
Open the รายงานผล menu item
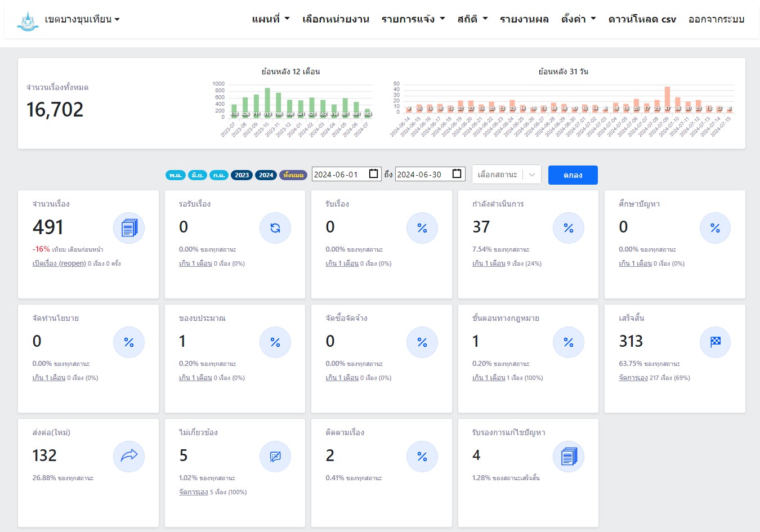(x=524, y=19)
